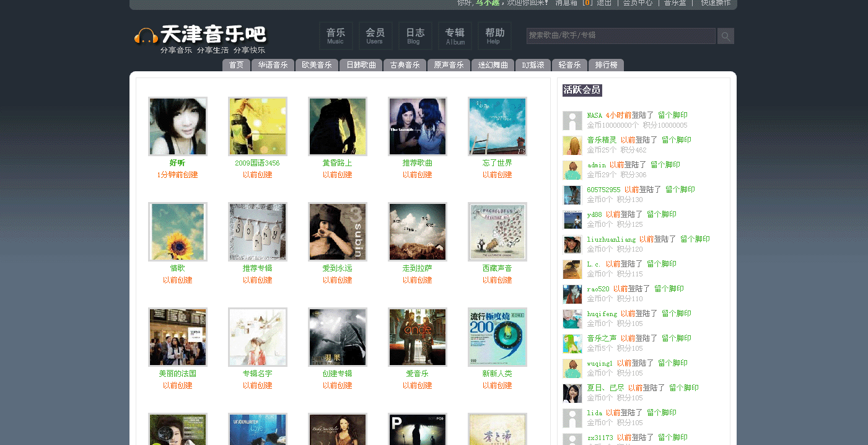
Task: Click the 搜索歌曲/歌手/专辑 search field
Action: [621, 36]
